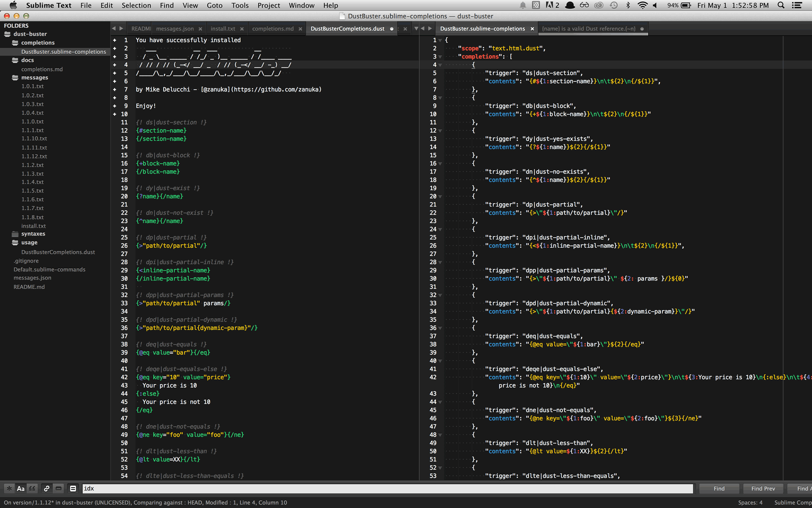Open the Dust reference untitled tab
Image resolution: width=812 pixels, height=508 pixels.
pyautogui.click(x=588, y=29)
